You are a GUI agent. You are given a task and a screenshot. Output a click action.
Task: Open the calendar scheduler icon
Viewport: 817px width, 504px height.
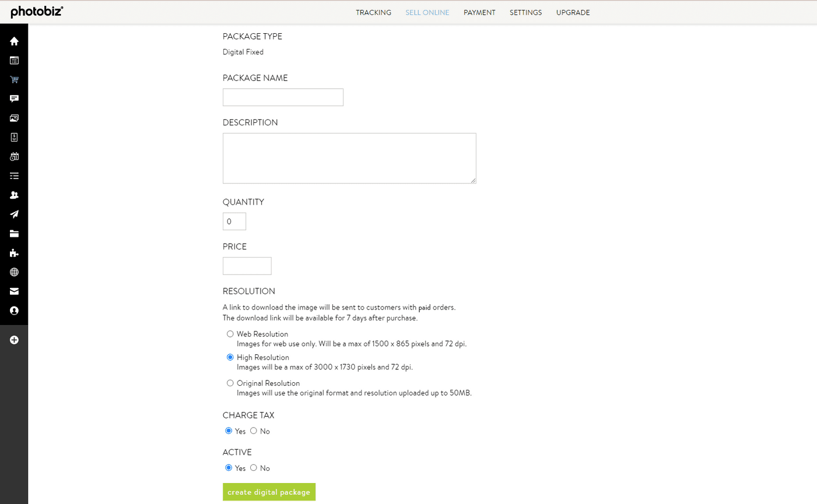14,156
